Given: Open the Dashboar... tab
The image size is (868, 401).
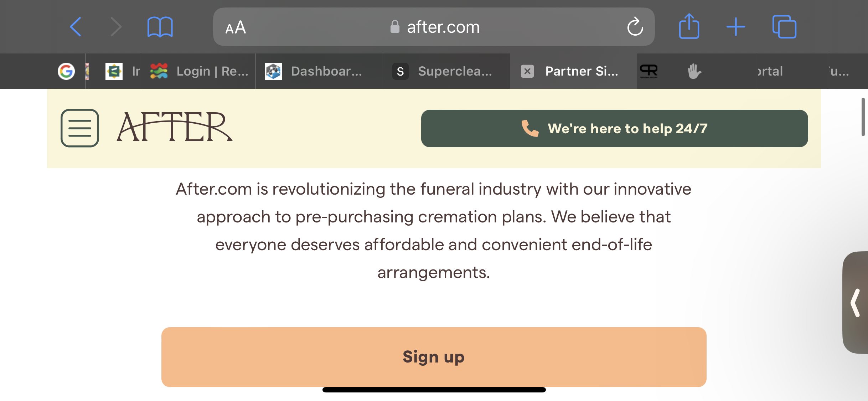Looking at the screenshot, I should pos(320,71).
